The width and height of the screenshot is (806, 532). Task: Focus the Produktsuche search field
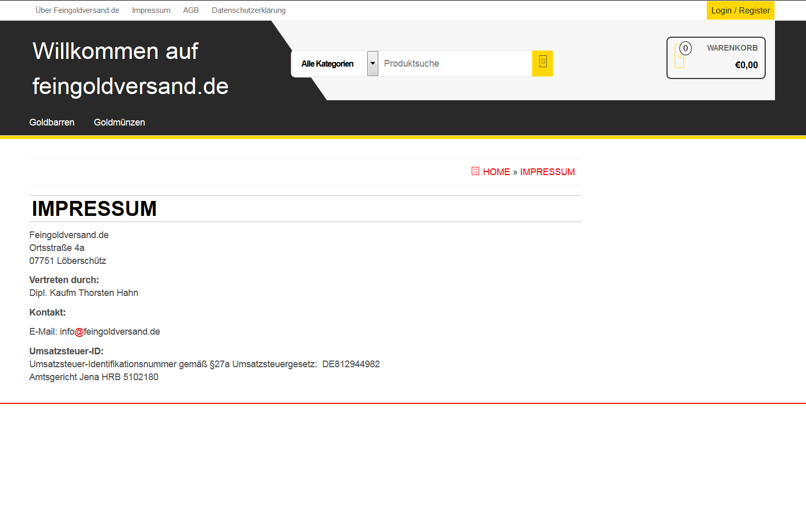pyautogui.click(x=455, y=64)
